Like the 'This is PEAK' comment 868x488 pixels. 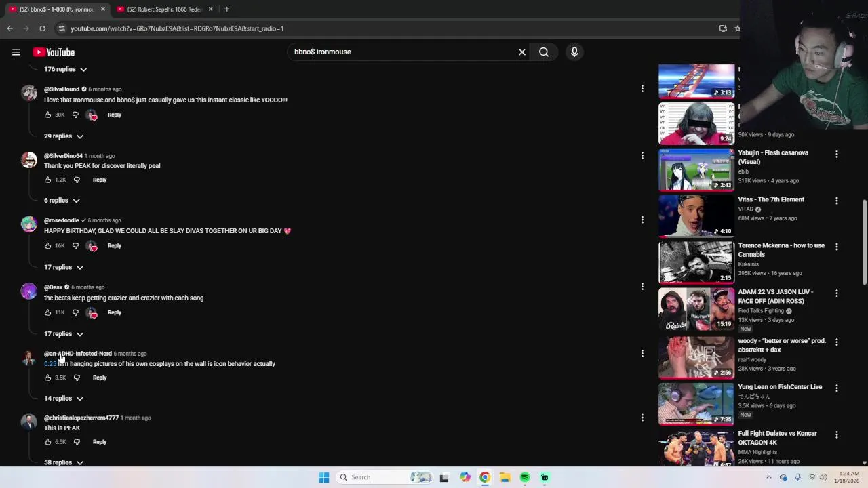pyautogui.click(x=47, y=442)
